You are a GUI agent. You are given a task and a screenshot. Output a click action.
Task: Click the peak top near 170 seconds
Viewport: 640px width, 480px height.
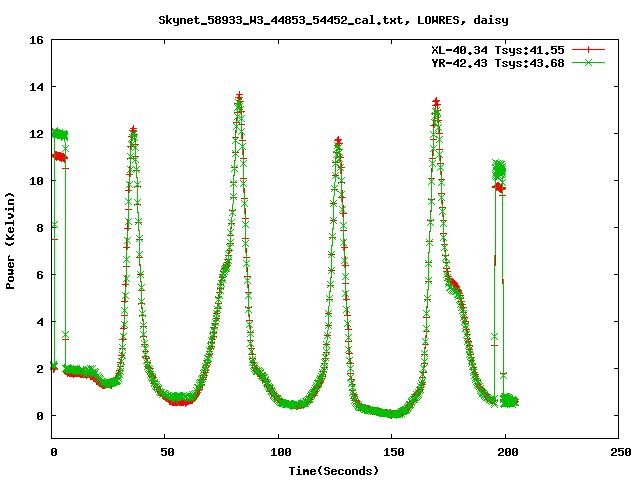pyautogui.click(x=436, y=103)
